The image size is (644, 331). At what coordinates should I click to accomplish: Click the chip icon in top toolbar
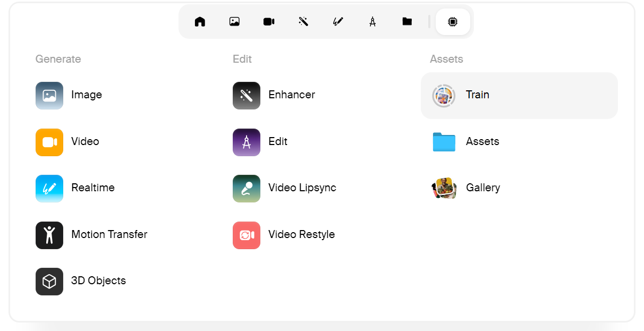coord(453,22)
